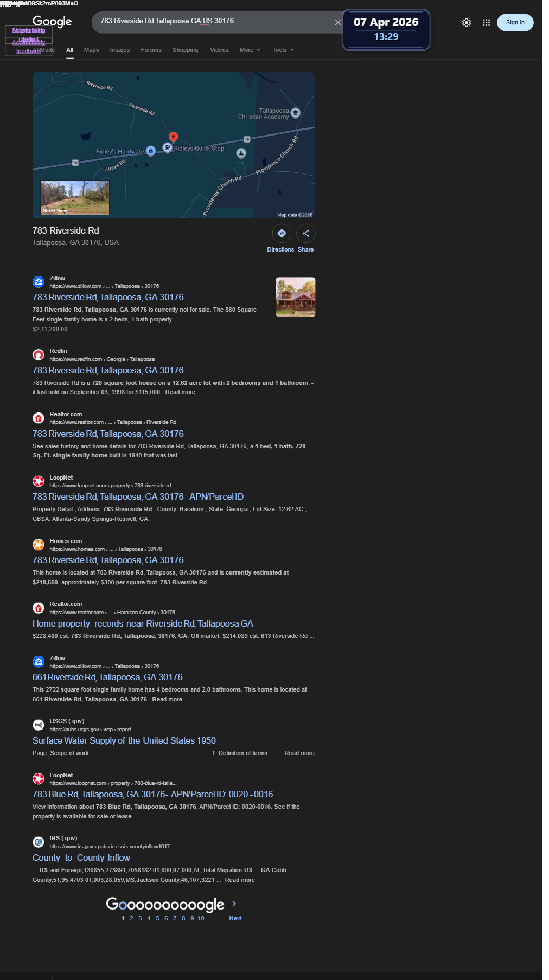Select the Shopping tab
Viewport: 549px width, 980px height.
(x=185, y=50)
